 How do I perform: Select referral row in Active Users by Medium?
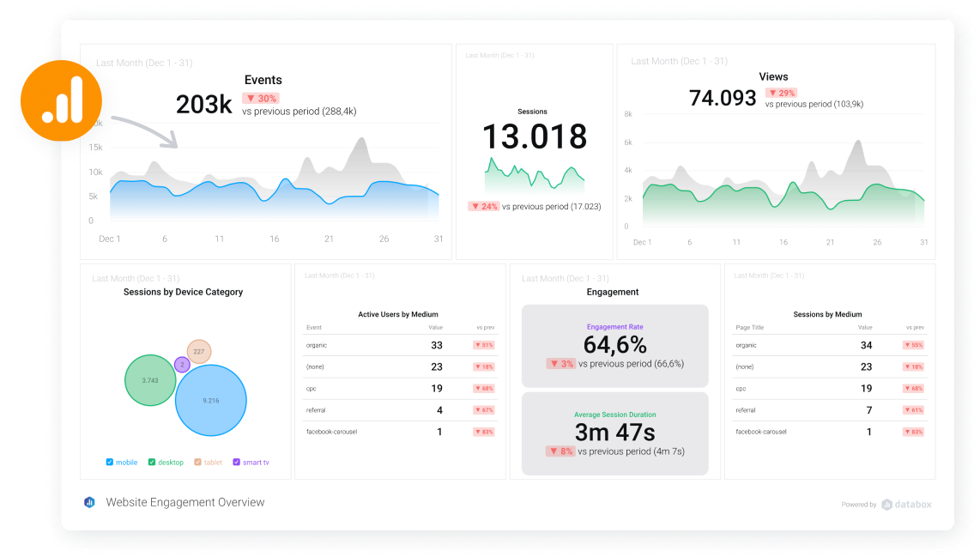tap(400, 410)
